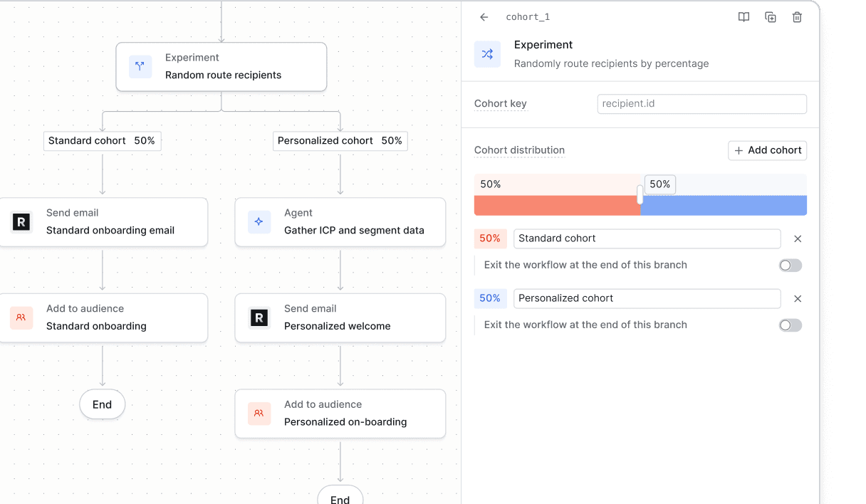Image resolution: width=866 pixels, height=504 pixels.
Task: Click the Resend icon on Standard onboarding email
Action: [x=21, y=222]
